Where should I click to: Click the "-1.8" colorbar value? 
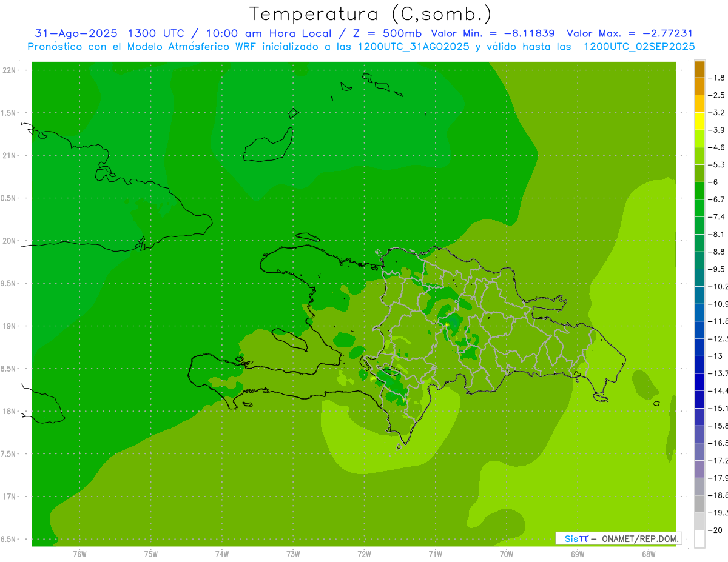click(x=716, y=78)
